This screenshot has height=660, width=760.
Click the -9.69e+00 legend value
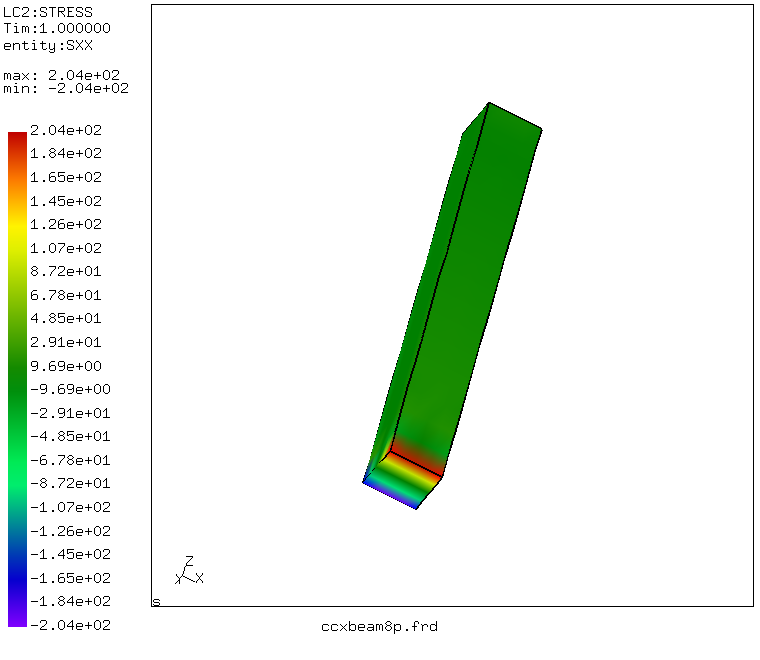(70, 389)
